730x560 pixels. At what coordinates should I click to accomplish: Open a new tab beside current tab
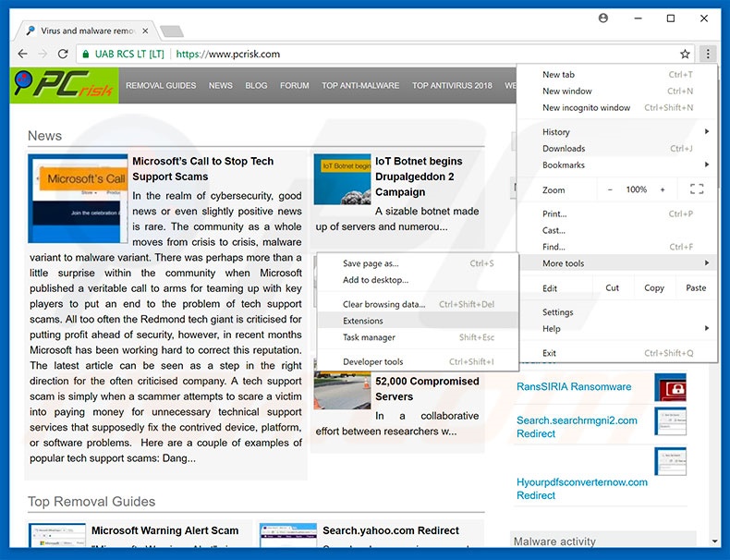pyautogui.click(x=172, y=31)
